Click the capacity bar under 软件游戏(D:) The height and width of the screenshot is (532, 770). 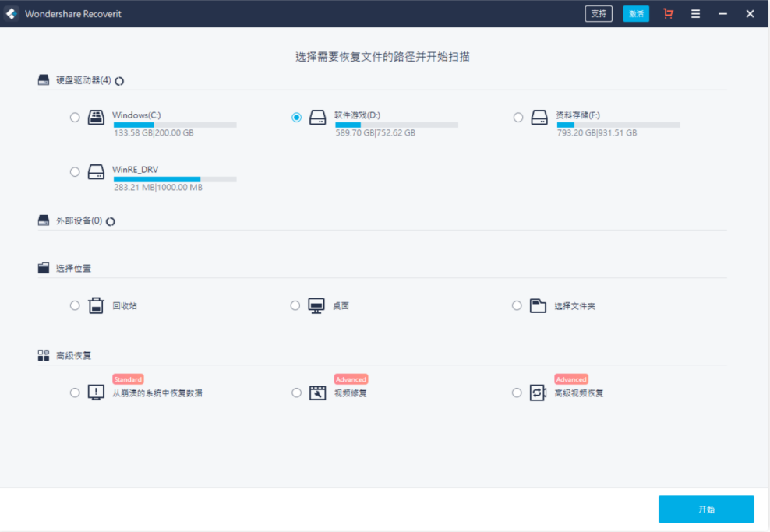pyautogui.click(x=399, y=125)
